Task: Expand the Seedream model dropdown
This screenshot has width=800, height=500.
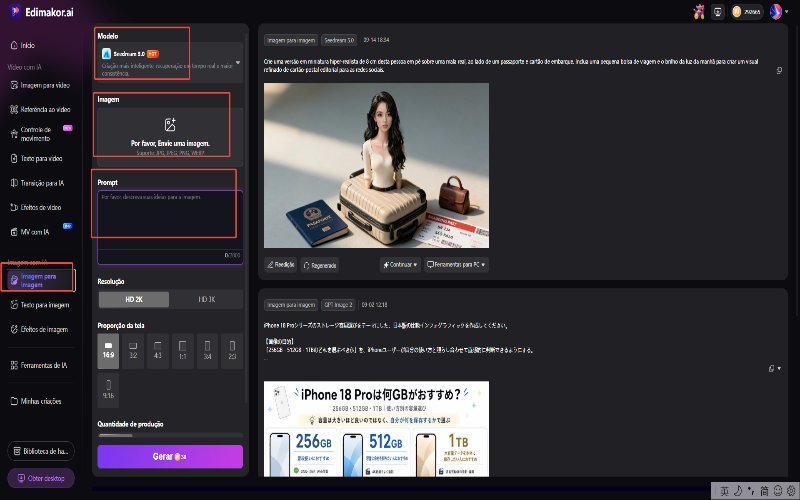Action: click(238, 62)
